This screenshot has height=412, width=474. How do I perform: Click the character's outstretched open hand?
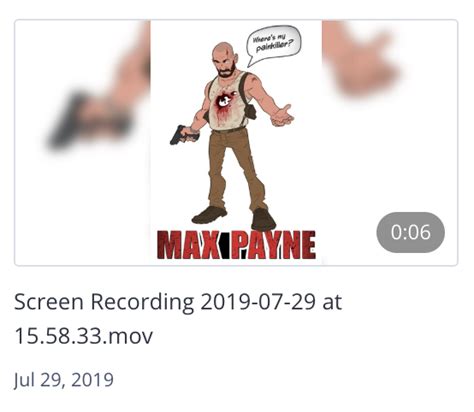pyautogui.click(x=283, y=116)
